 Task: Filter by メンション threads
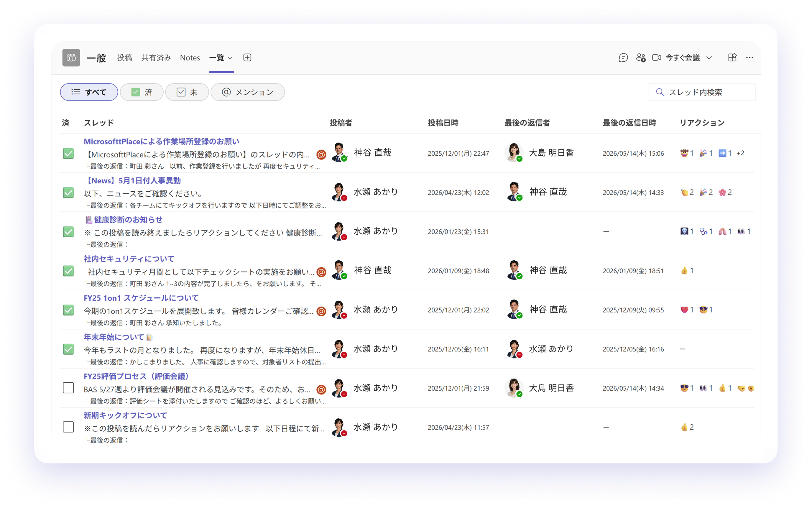[248, 92]
